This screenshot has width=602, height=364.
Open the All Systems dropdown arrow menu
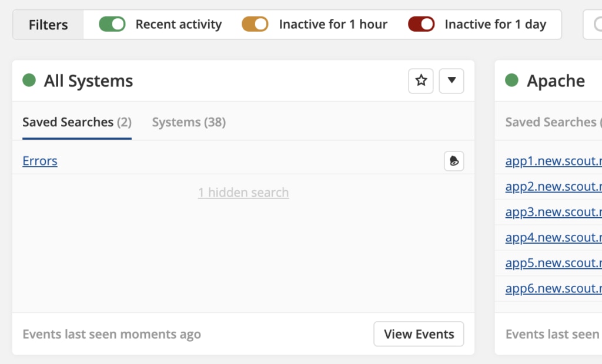[x=451, y=81]
